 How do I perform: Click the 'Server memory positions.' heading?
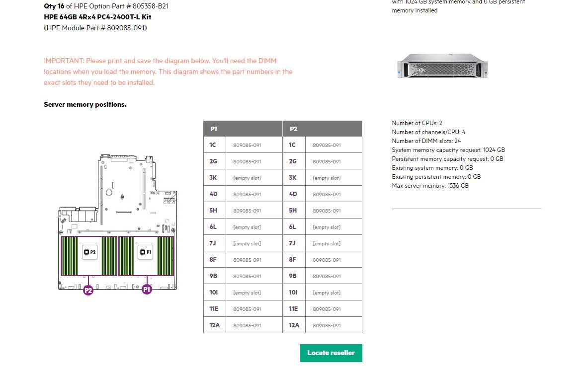(85, 104)
